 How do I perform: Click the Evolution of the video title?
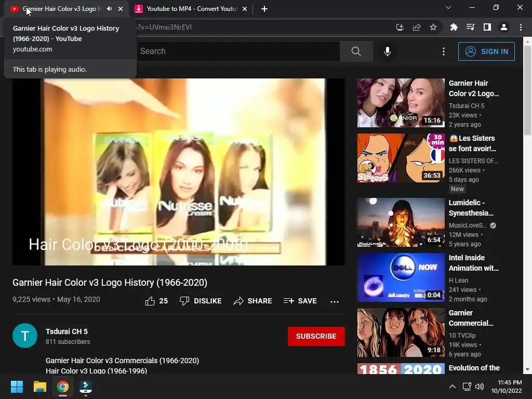click(474, 368)
